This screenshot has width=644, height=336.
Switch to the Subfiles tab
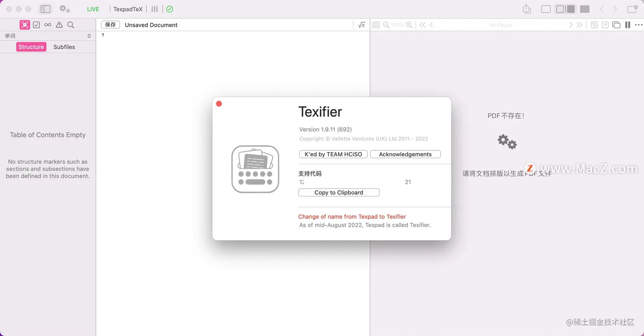coord(64,47)
